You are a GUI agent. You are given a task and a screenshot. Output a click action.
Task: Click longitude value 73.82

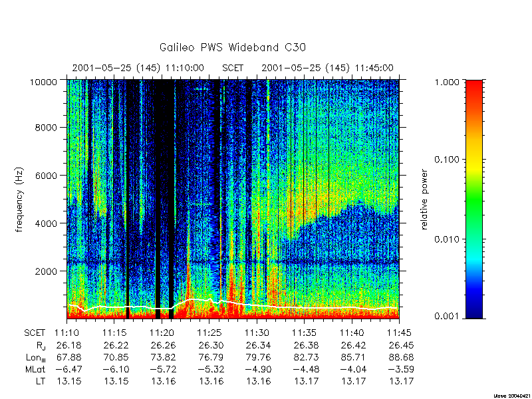pos(164,357)
